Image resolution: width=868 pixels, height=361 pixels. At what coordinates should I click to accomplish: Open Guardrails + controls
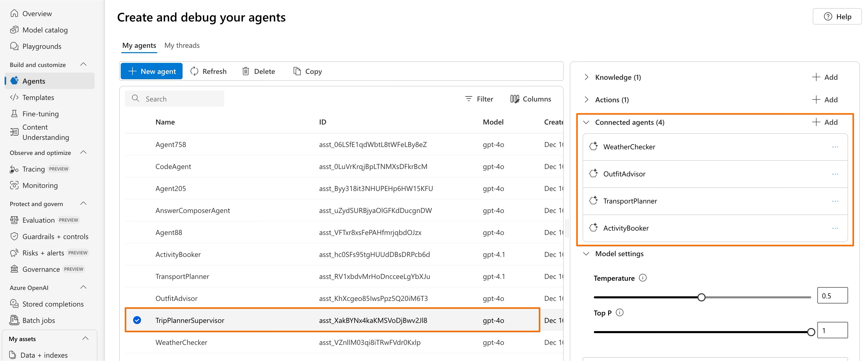pos(55,237)
